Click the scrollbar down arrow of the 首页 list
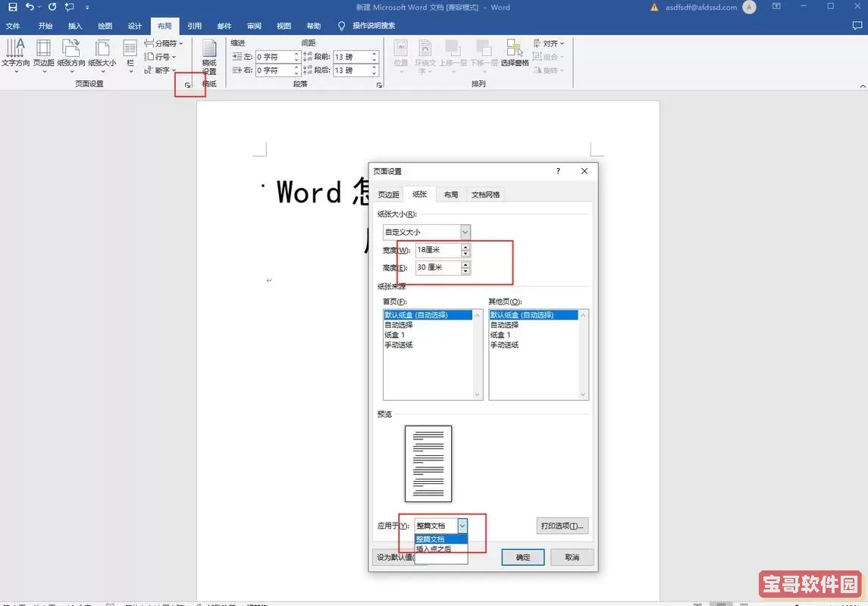Screen dimensions: 868x606 click(x=477, y=394)
